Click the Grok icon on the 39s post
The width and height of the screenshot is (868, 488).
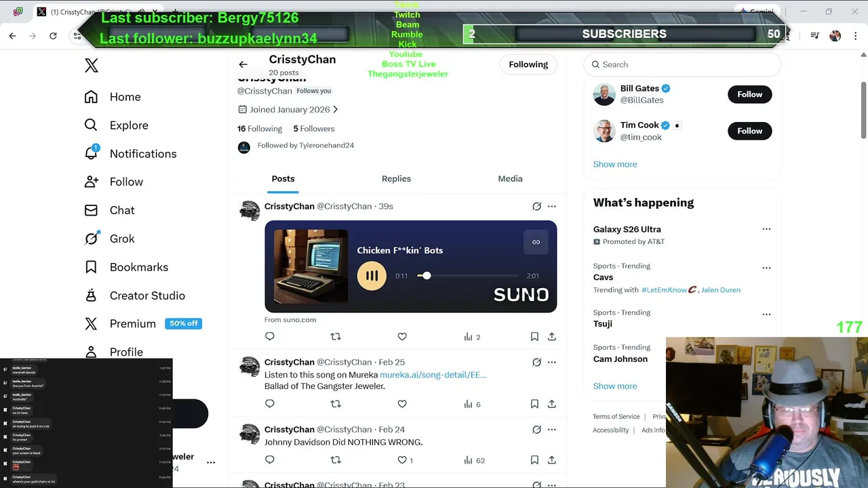(x=536, y=207)
